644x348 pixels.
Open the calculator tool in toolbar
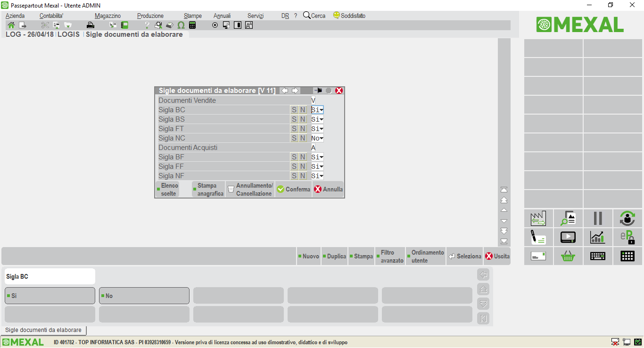192,25
